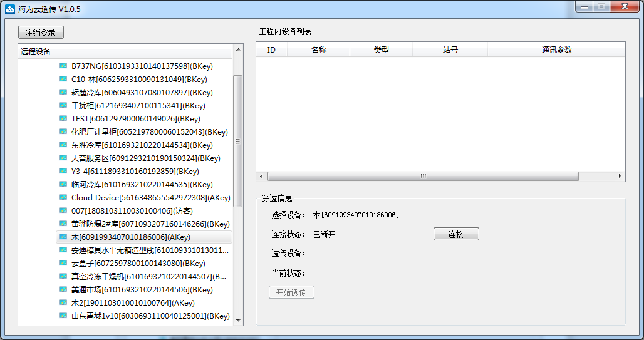Select device B737NG[6103193310140137598](BKey)
The height and width of the screenshot is (340, 644).
click(x=142, y=66)
